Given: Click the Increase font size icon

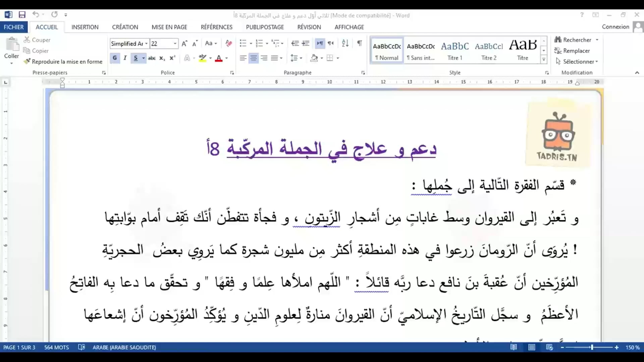Looking at the screenshot, I should (x=184, y=43).
